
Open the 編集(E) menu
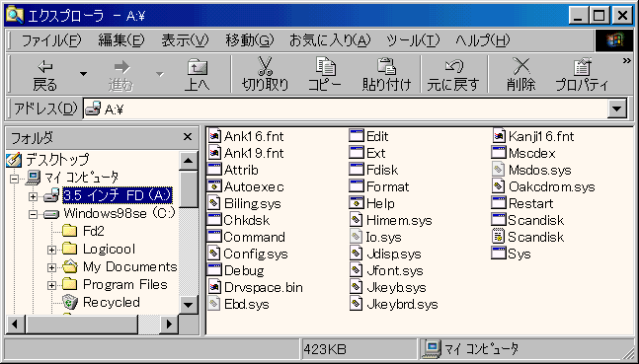coord(121,40)
